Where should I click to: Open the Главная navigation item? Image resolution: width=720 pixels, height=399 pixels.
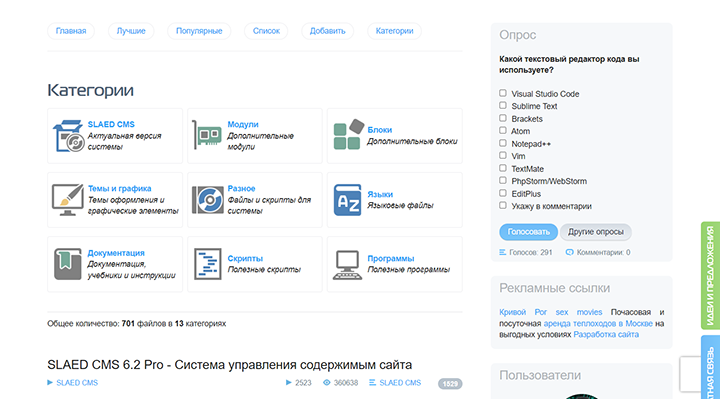click(x=71, y=31)
